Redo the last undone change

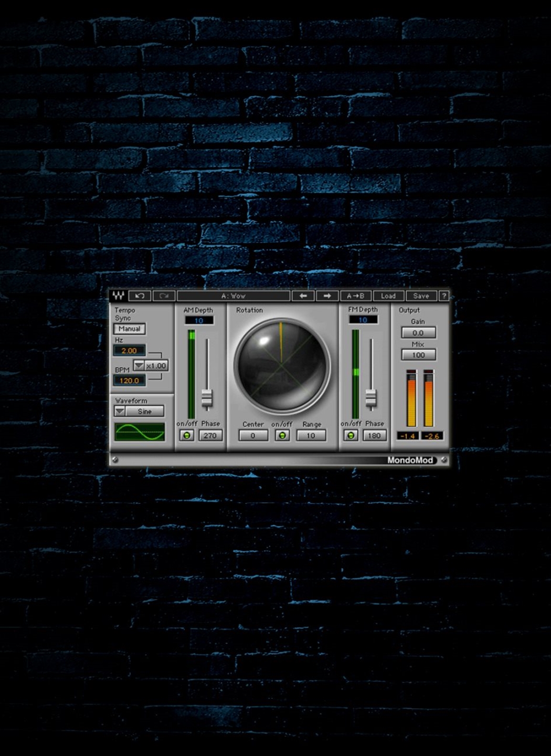[164, 296]
